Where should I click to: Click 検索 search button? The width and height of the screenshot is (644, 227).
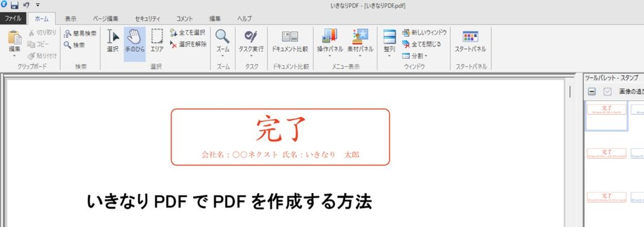point(74,45)
